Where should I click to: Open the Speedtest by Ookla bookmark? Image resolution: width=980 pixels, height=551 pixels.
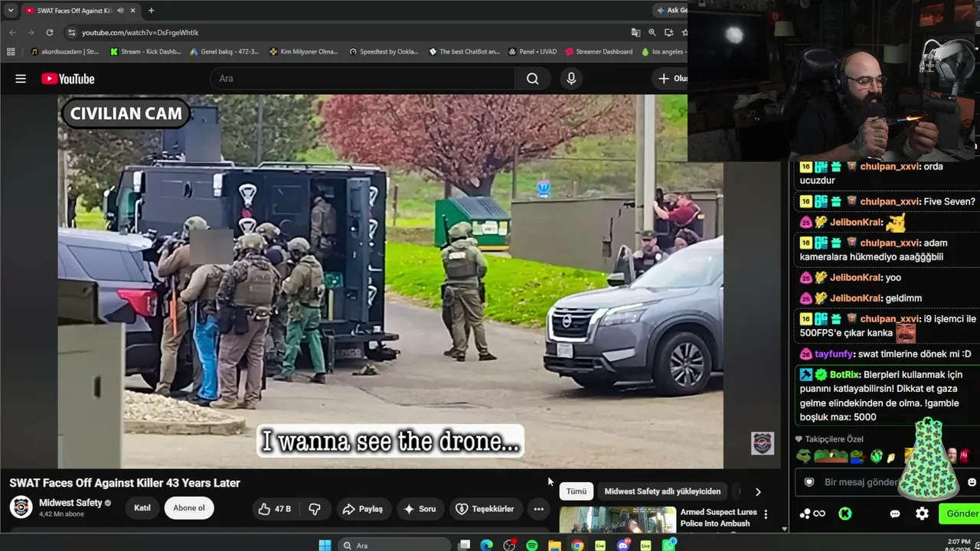[x=384, y=52]
